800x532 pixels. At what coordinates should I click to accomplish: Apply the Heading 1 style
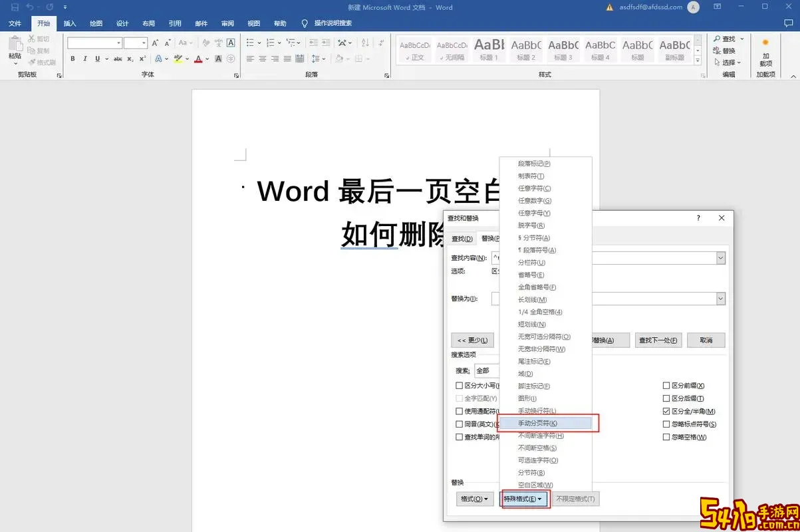tap(489, 50)
